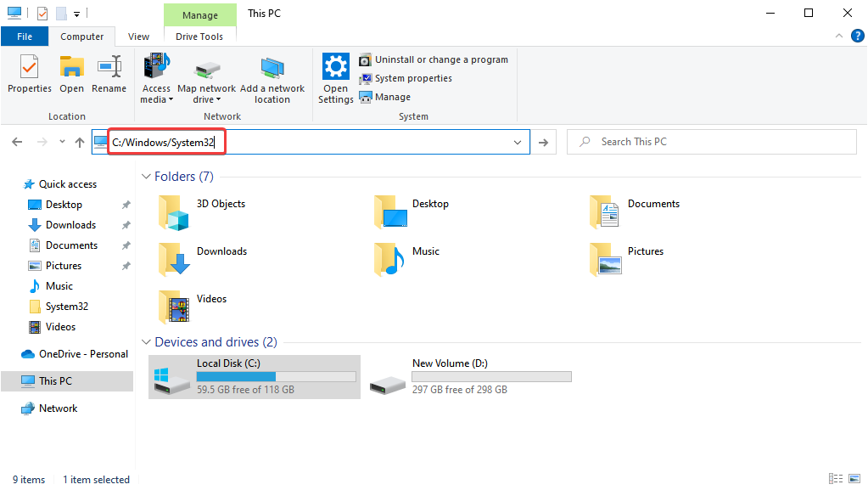868x490 pixels.
Task: Click New Volume (D:) usage bar
Action: [x=491, y=377]
